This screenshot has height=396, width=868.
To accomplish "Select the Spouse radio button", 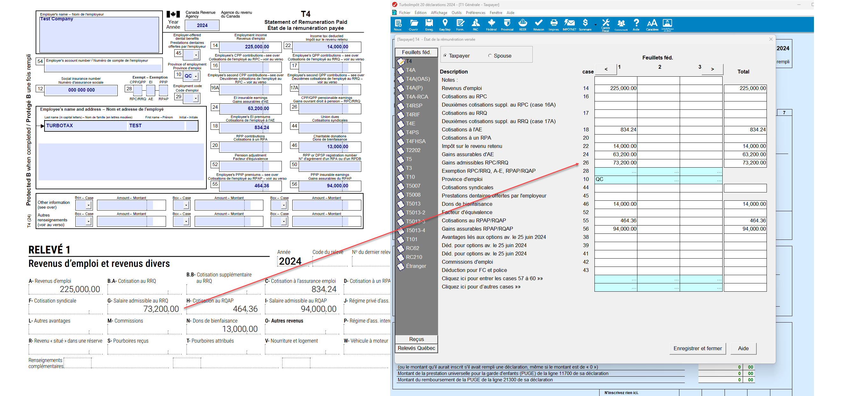I will click(490, 56).
